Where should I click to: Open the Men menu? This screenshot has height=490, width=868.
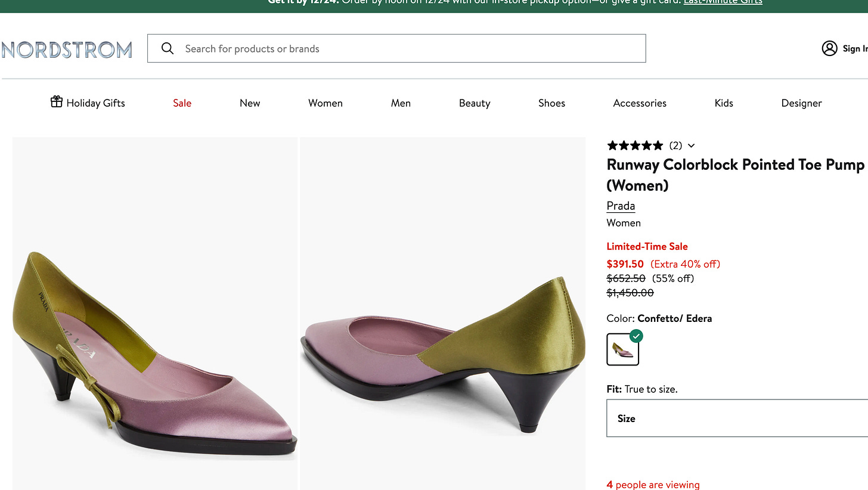click(x=401, y=103)
